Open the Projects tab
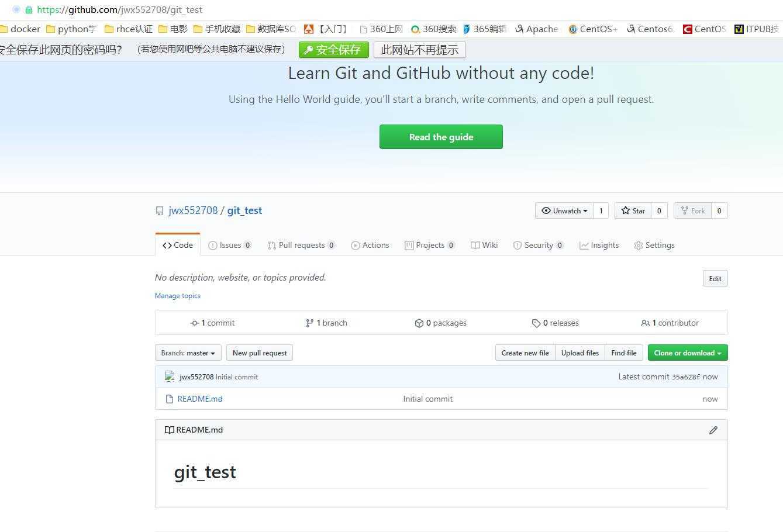 pos(430,246)
